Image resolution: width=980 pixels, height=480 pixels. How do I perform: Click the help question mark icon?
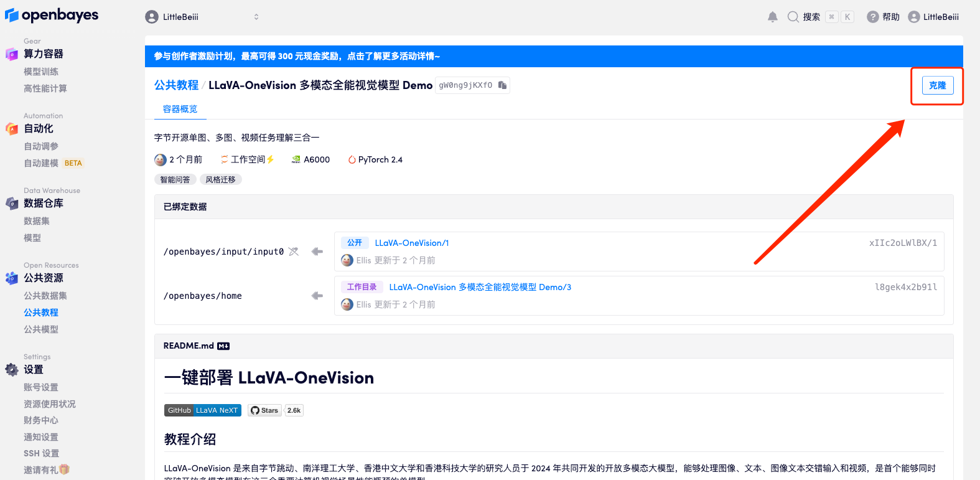pos(873,17)
